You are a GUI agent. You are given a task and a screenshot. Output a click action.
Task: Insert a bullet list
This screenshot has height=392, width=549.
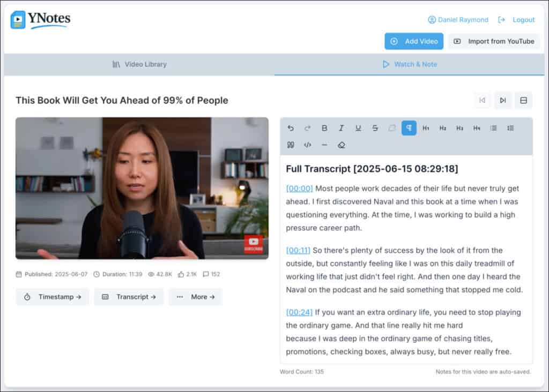tap(493, 128)
